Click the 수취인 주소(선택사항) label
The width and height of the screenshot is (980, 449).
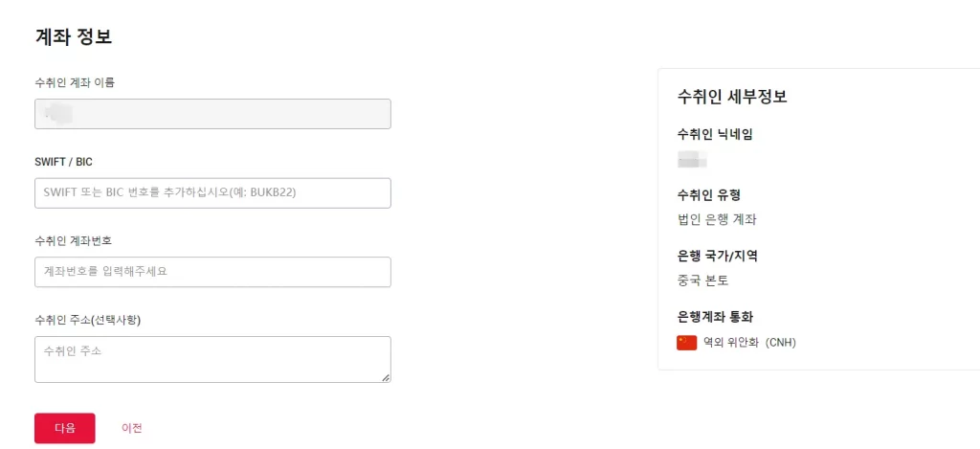point(88,320)
